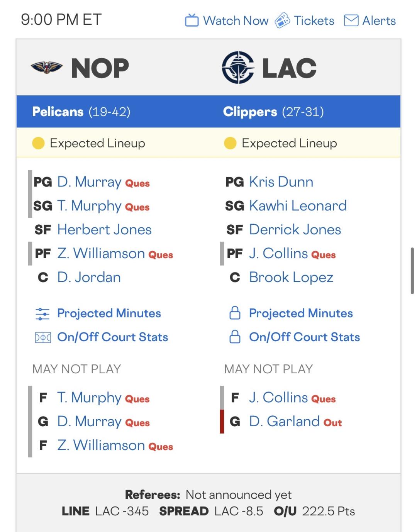The image size is (417, 532).
Task: Click the NOP team abbreviation header
Action: click(x=100, y=68)
